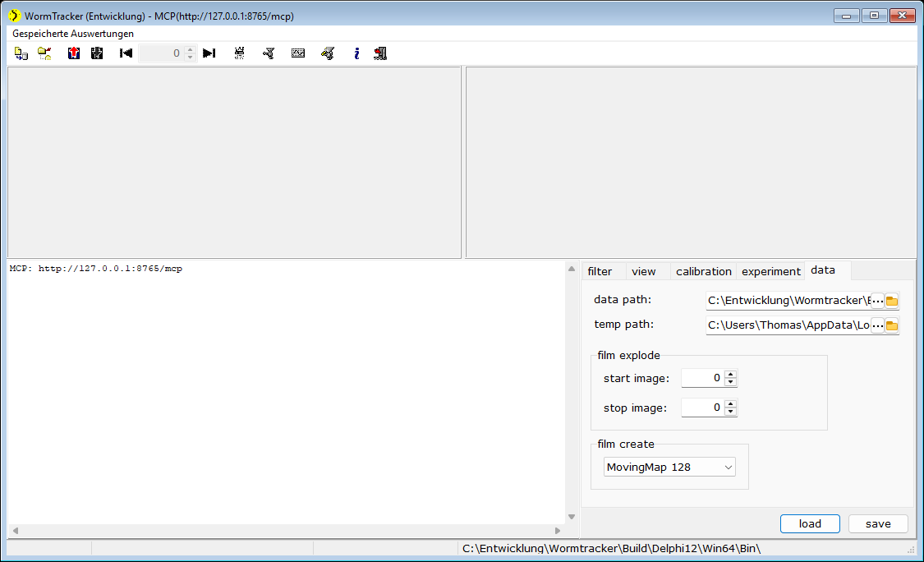
Task: Jump to the first frame
Action: tap(126, 53)
